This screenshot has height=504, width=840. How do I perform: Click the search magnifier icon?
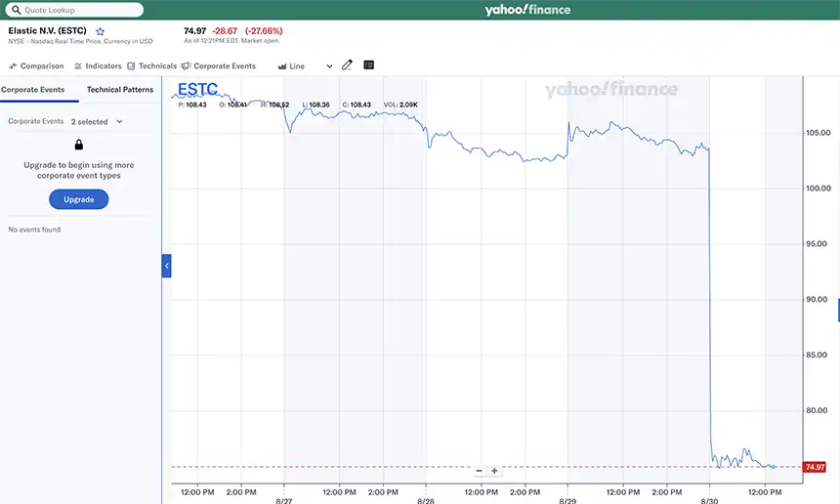[17, 10]
